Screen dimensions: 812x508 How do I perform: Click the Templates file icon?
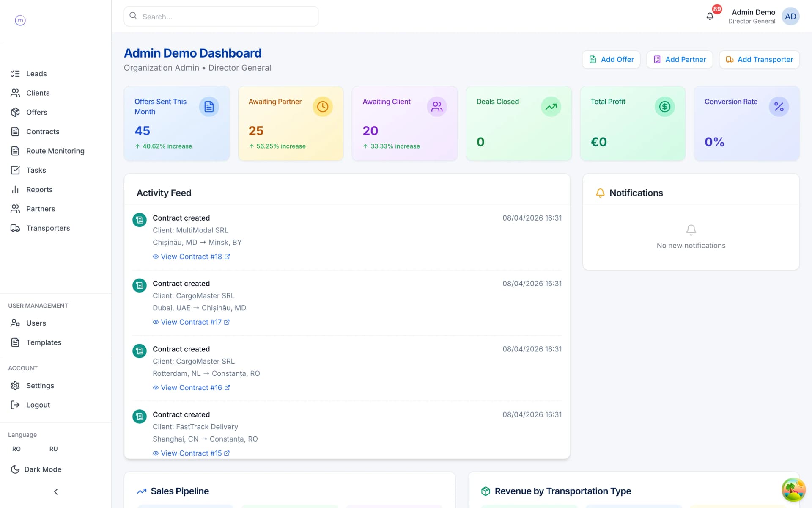15,342
